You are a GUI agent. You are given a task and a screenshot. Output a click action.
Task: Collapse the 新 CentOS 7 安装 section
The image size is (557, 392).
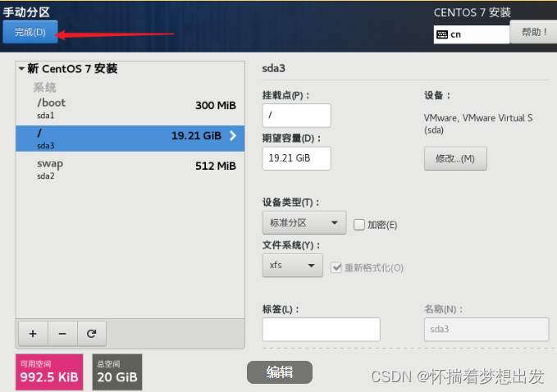[x=21, y=69]
